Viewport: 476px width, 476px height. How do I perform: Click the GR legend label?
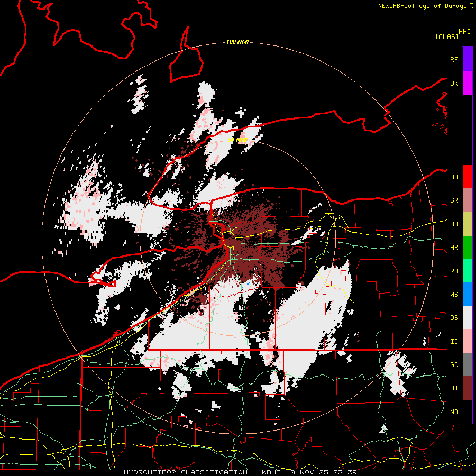click(454, 200)
